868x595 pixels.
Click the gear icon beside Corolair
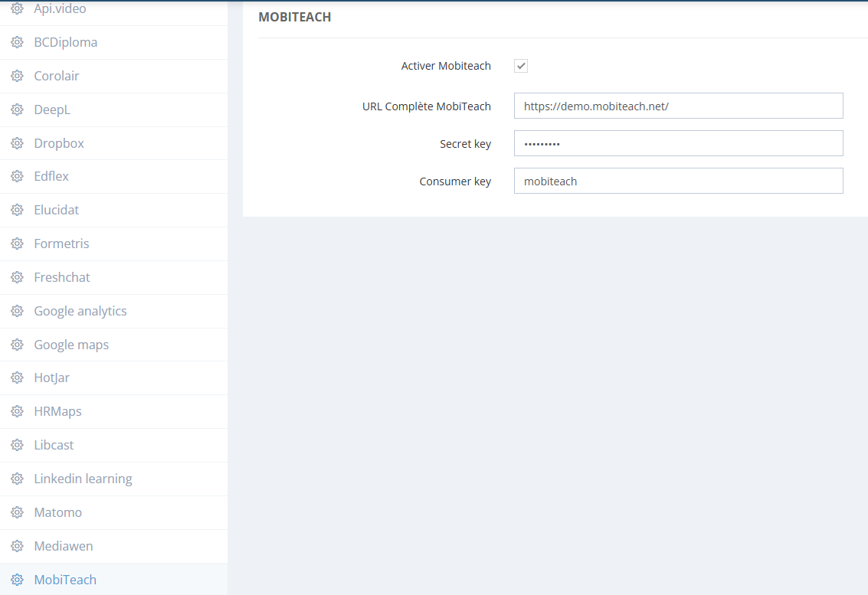click(17, 77)
